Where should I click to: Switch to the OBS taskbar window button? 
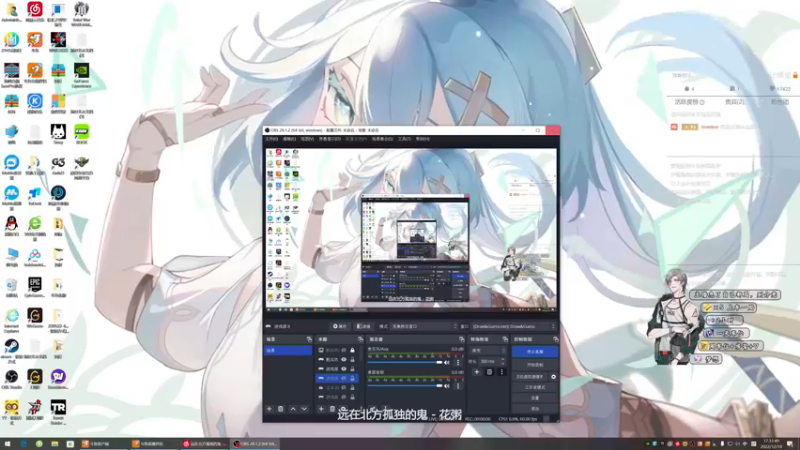(x=255, y=444)
